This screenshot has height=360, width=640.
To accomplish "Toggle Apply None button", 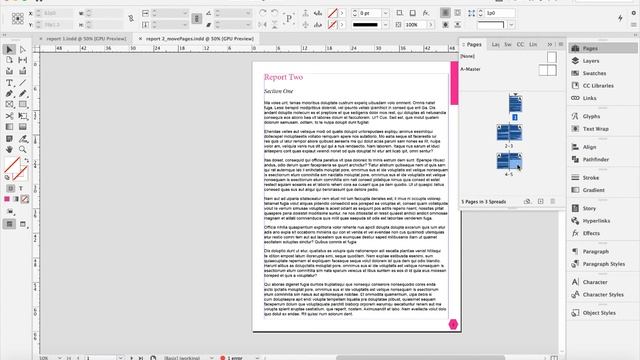I will pyautogui.click(x=25, y=199).
